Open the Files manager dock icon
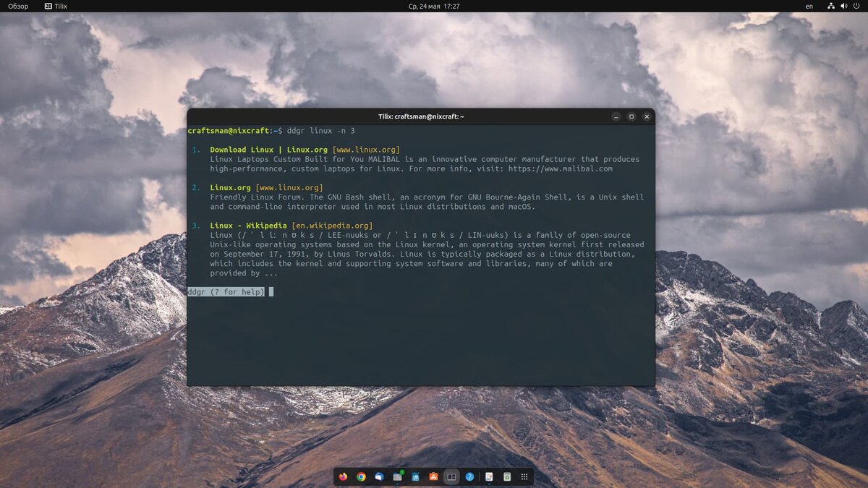The image size is (868, 488). pos(397,476)
